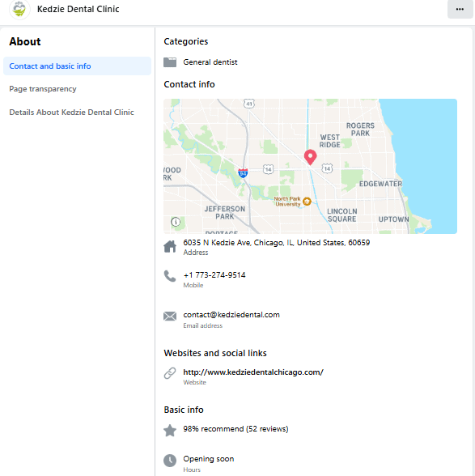The image size is (475, 476).
Task: Click the red location pin on map
Action: pos(310,157)
